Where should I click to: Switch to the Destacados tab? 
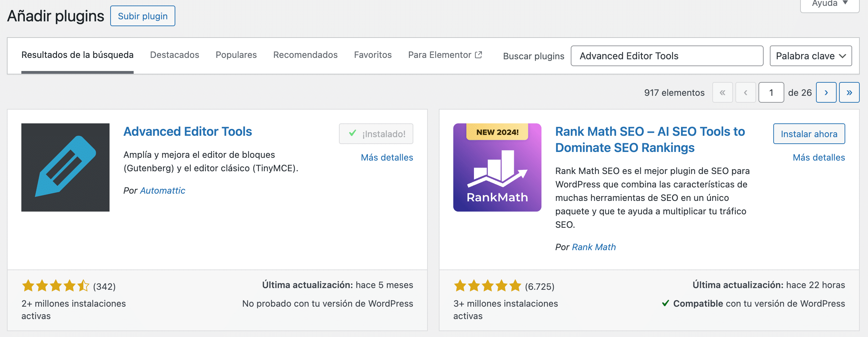click(174, 55)
